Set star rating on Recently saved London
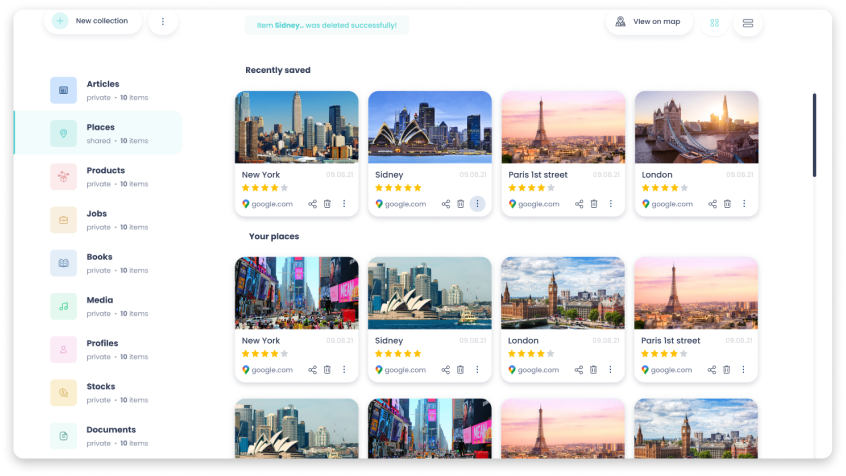Image resolution: width=846 pixels, height=476 pixels. (x=665, y=188)
